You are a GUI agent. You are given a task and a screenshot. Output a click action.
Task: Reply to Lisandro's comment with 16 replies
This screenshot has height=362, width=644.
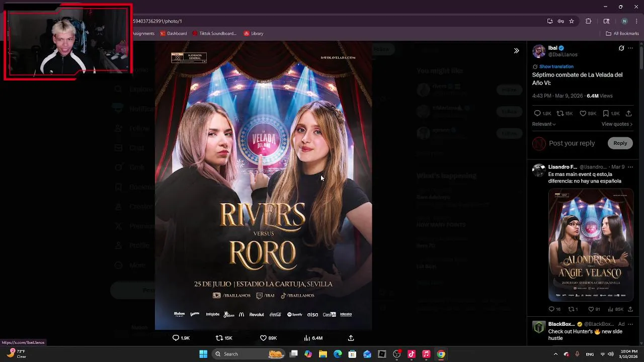tap(551, 309)
